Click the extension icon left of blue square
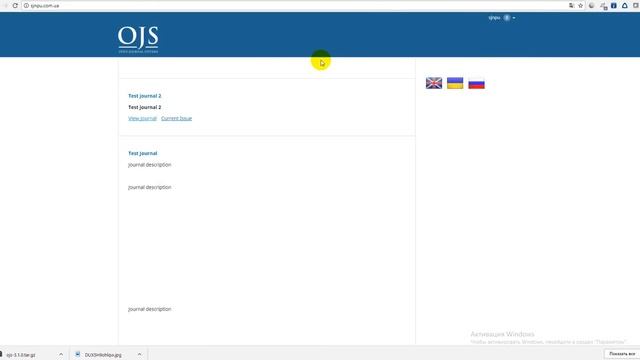This screenshot has width=640, height=360. coord(603,6)
